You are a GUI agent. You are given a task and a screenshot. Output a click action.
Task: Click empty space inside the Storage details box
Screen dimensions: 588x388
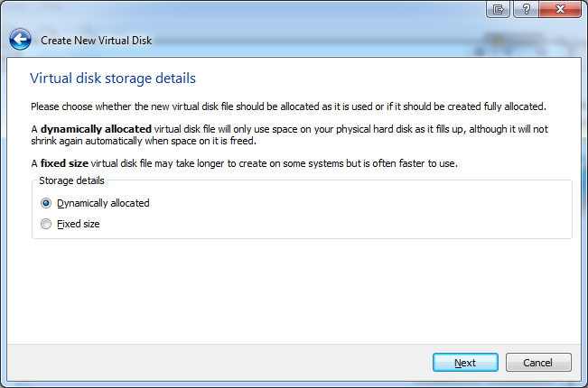361,215
